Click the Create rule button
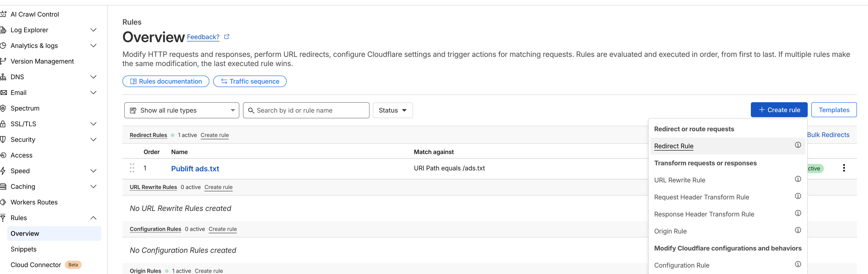The width and height of the screenshot is (868, 274). tap(779, 110)
